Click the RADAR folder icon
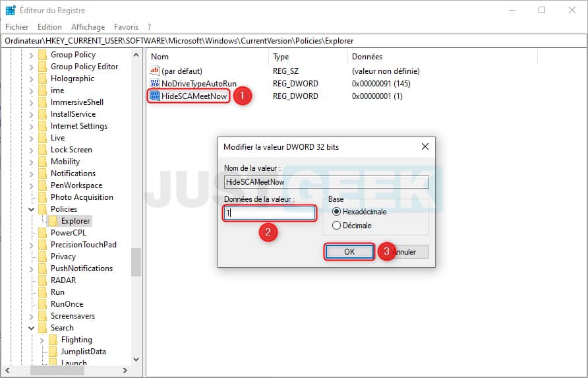This screenshot has width=588, height=378. tap(43, 280)
